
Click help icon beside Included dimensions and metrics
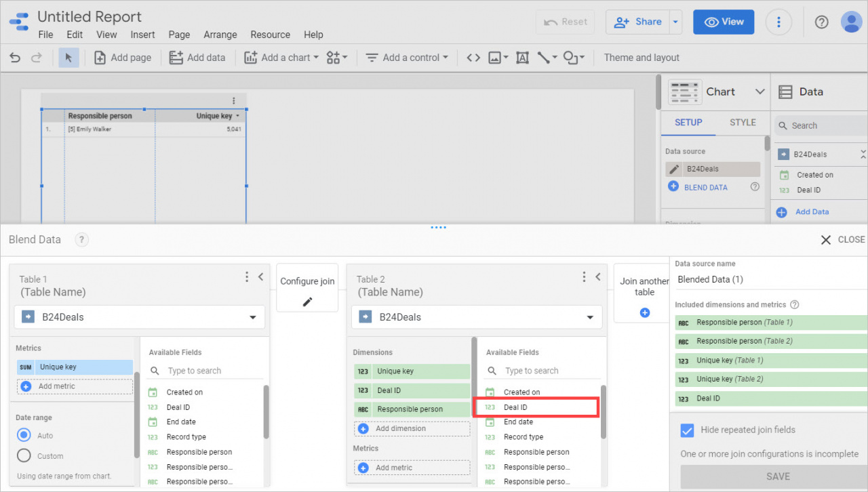(x=795, y=305)
